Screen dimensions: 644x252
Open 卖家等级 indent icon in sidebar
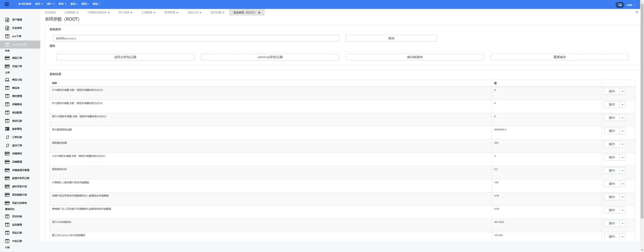7,129
